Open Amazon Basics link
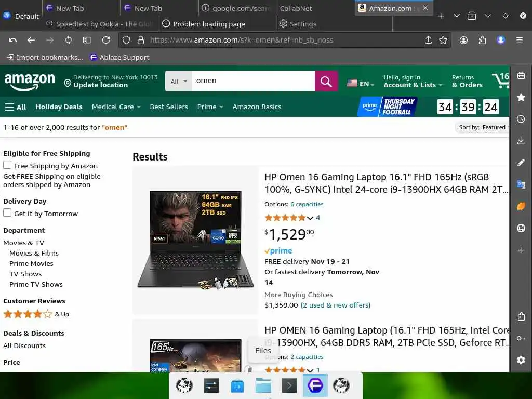Screen dimensions: 532x399 257,107
